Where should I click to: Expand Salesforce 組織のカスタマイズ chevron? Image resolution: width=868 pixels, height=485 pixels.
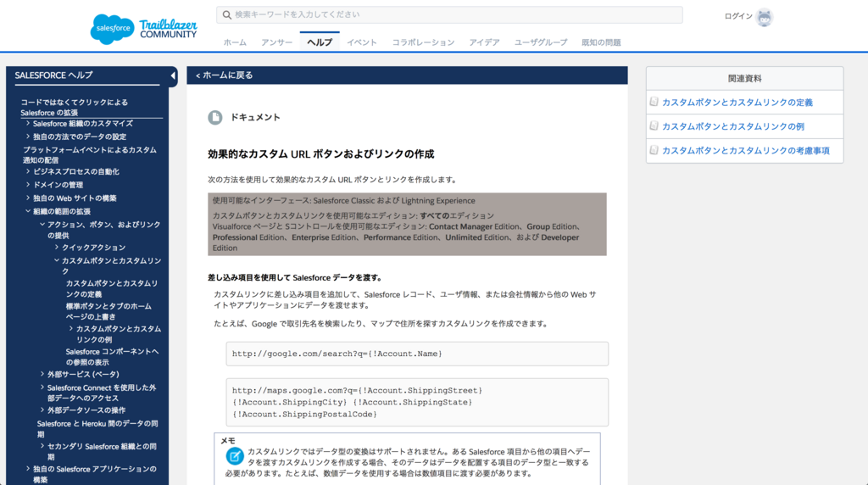[x=28, y=124]
